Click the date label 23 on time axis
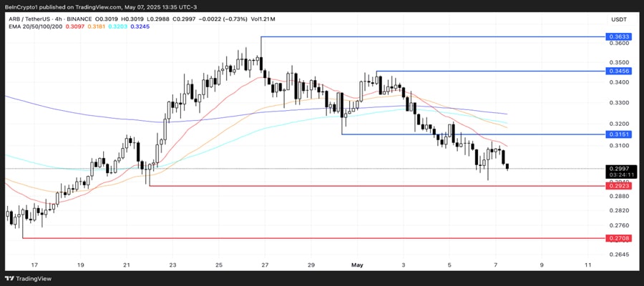Screen dimensions: 644x286 click(x=173, y=265)
